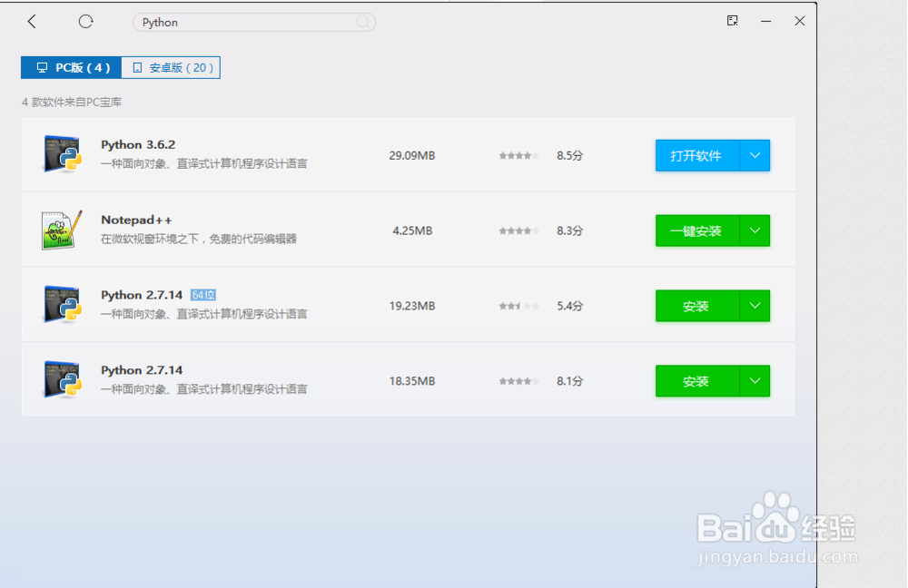This screenshot has width=908, height=588.
Task: Open the 18.35MB Python 2.7.14 icon
Action: click(x=62, y=379)
